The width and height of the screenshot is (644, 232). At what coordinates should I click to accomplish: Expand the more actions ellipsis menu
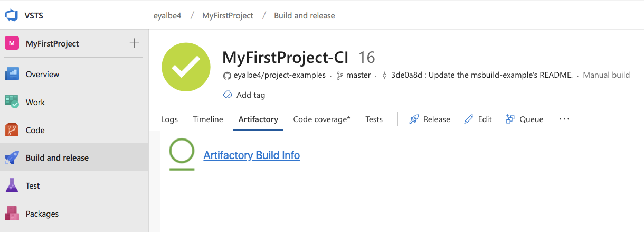pos(564,119)
